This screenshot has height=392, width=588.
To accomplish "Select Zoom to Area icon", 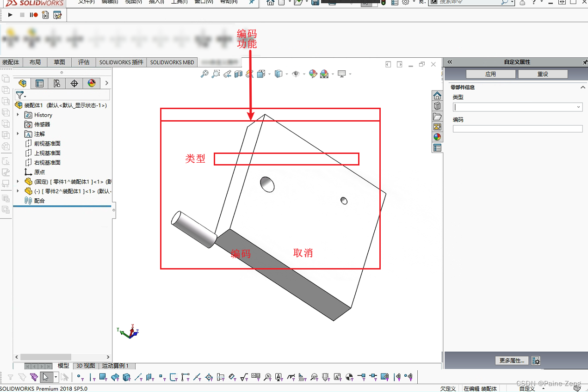I will pyautogui.click(x=216, y=73).
